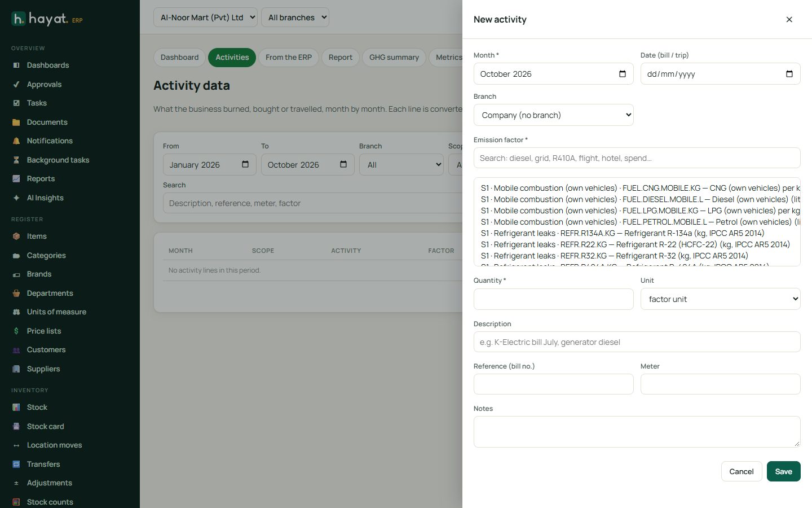Screen dimensions: 812x508
Task: Click the Customers people icon
Action: click(x=16, y=350)
